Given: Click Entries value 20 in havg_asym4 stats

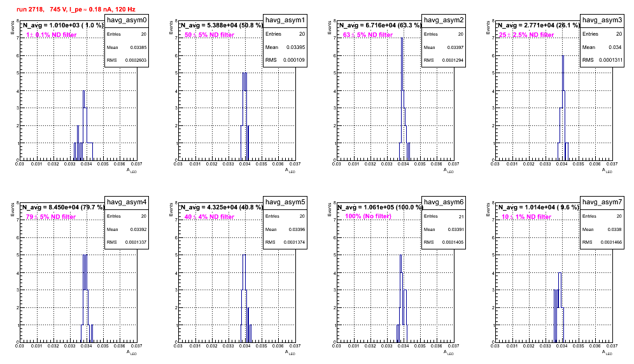Looking at the screenshot, I should pos(144,216).
